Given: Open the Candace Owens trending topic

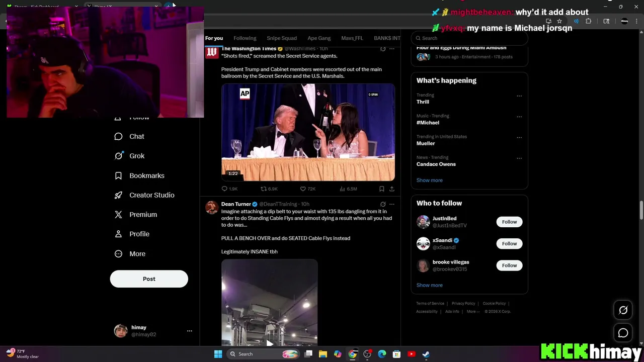Looking at the screenshot, I should coord(436,164).
